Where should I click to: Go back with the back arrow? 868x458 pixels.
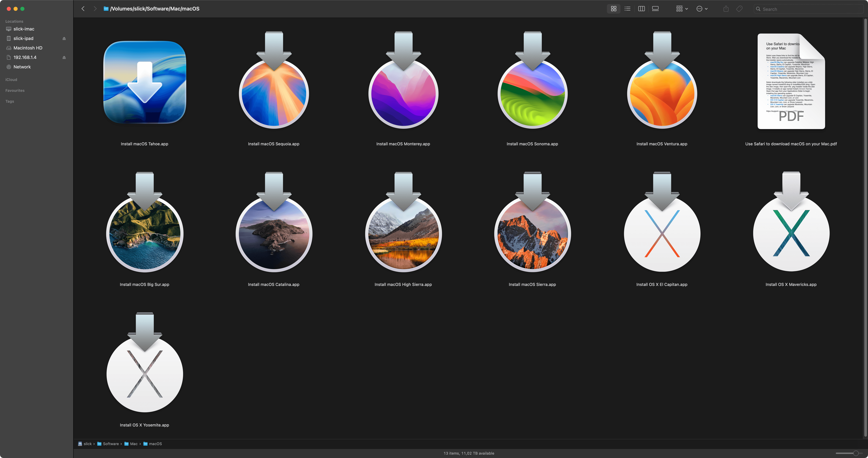tap(83, 9)
